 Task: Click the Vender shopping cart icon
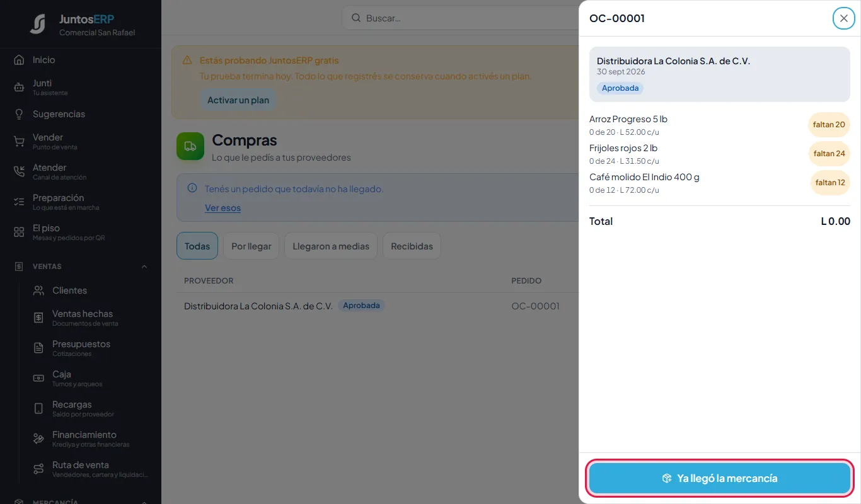[x=19, y=142]
